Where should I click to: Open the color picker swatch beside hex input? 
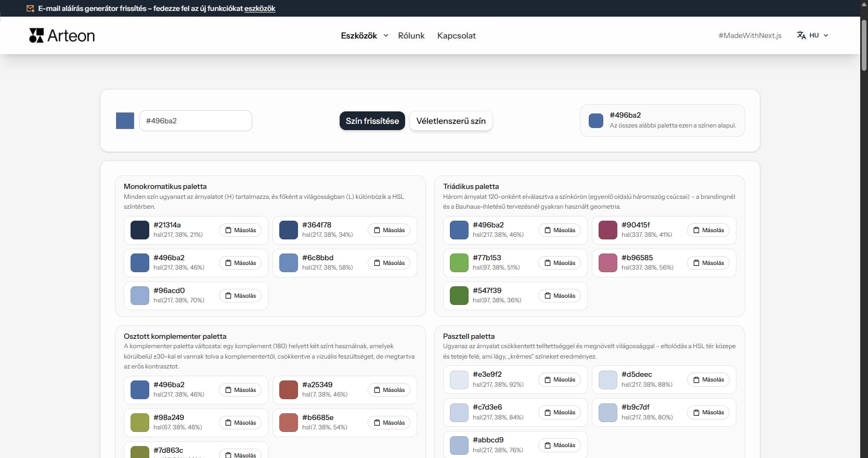(125, 121)
